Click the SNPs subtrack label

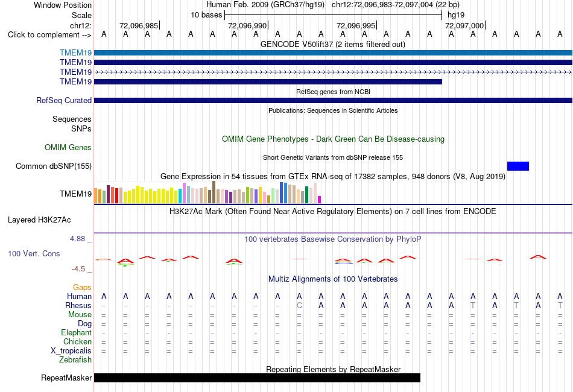click(81, 128)
